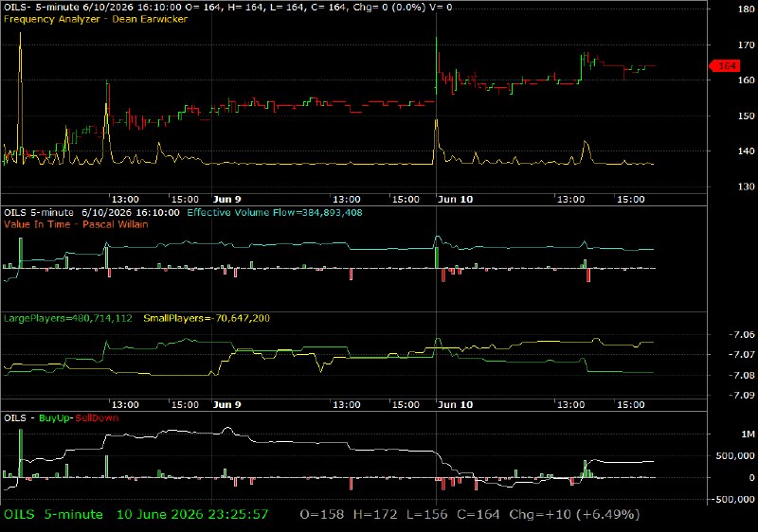The width and height of the screenshot is (758, 532).
Task: Click the 'Chg=+10 (+6.49%)' status readout
Action: coord(574,515)
